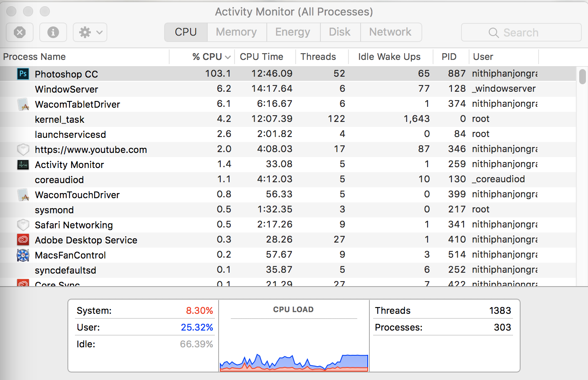The height and width of the screenshot is (380, 588).
Task: Switch to the Memory tab
Action: click(x=237, y=32)
